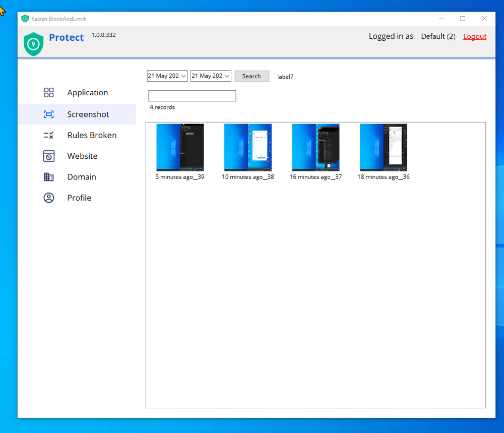Click the red Logout link

coord(475,36)
